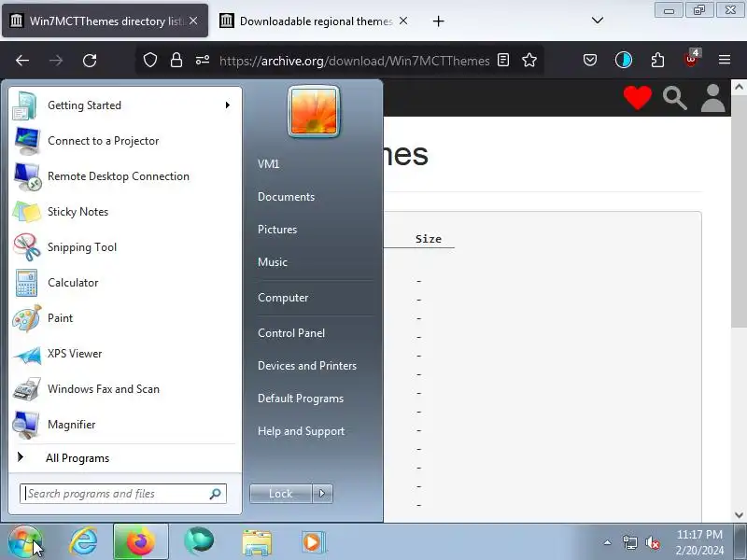Click archive.org donate heart icon
The width and height of the screenshot is (747, 560).
[x=638, y=98]
